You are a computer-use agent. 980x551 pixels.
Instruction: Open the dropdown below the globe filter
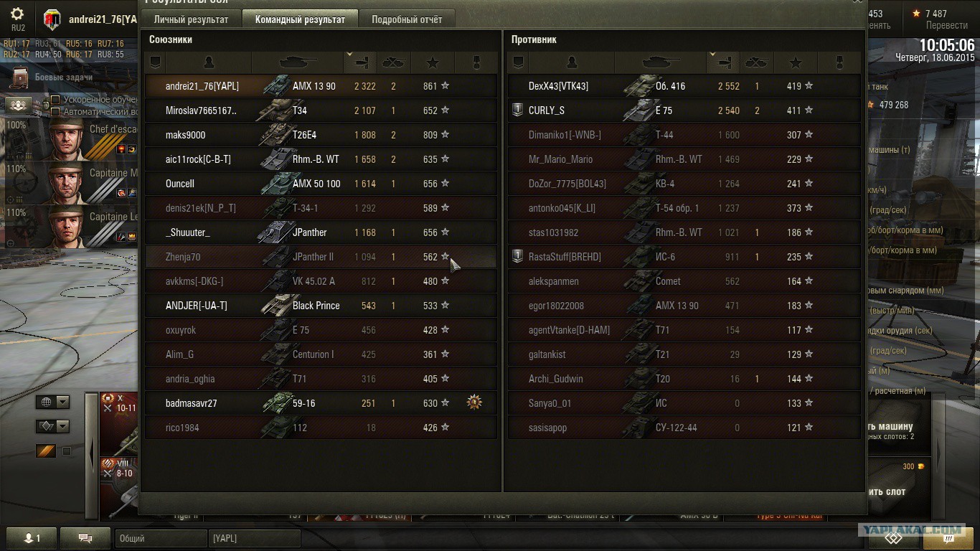pos(52,426)
